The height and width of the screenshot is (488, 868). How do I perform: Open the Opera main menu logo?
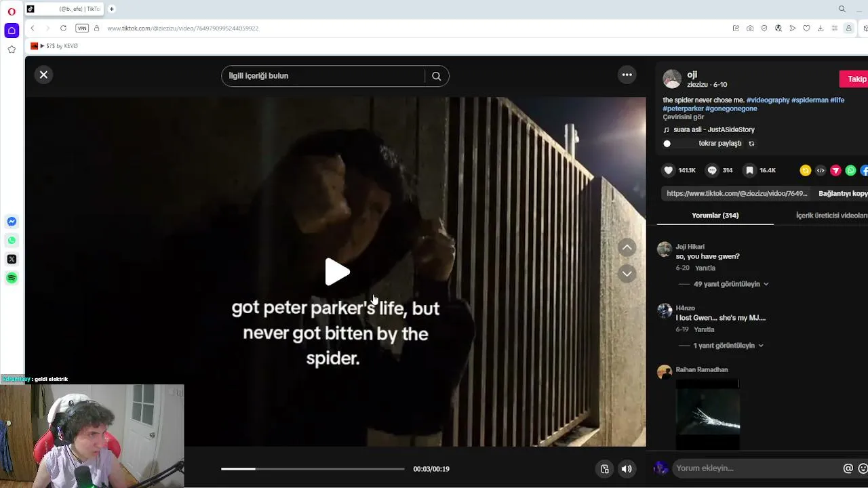(x=12, y=11)
